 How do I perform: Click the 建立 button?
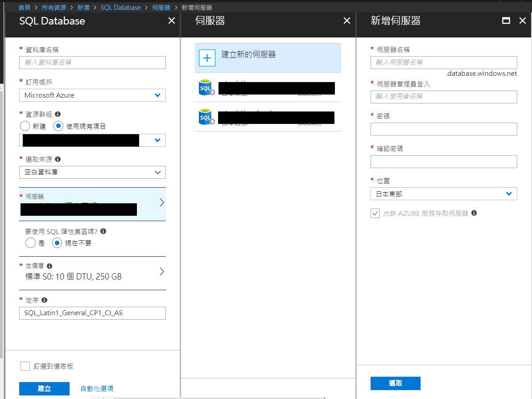(44, 388)
